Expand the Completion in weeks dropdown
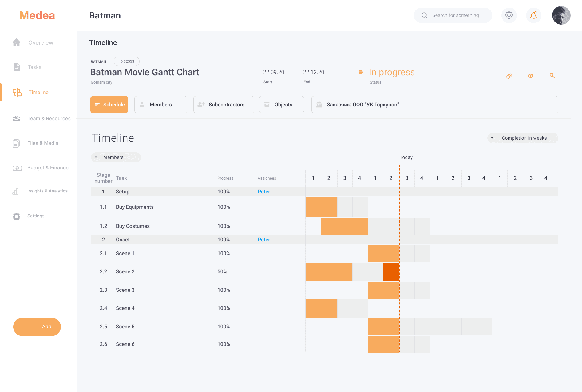The width and height of the screenshot is (582, 392). pyautogui.click(x=523, y=138)
